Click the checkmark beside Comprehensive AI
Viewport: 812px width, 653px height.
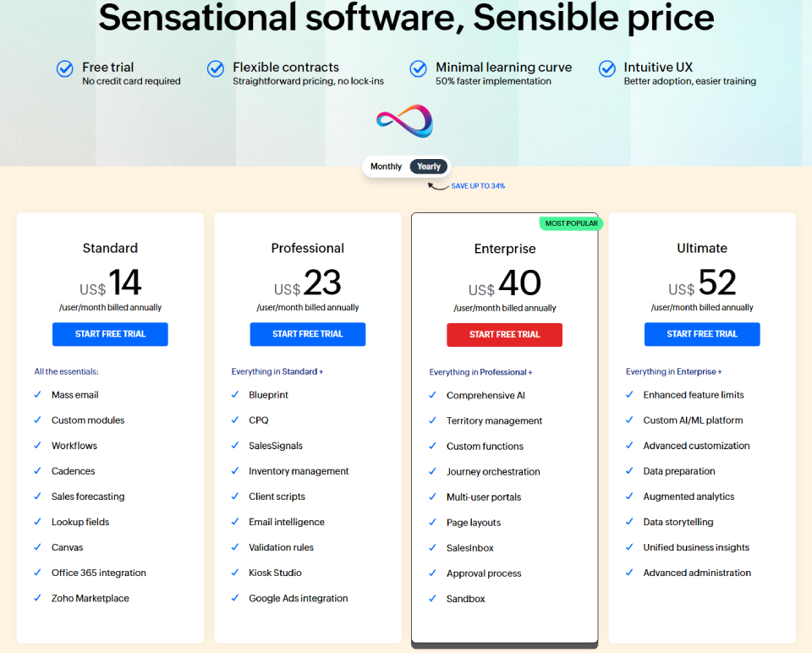pyautogui.click(x=433, y=396)
